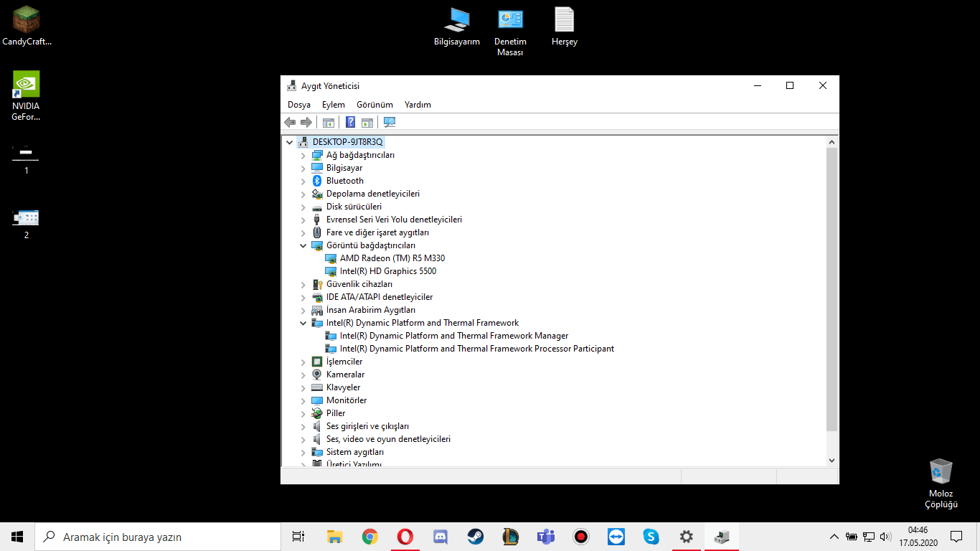Expand the Bilgisayar category
The image size is (980, 551).
tap(303, 168)
